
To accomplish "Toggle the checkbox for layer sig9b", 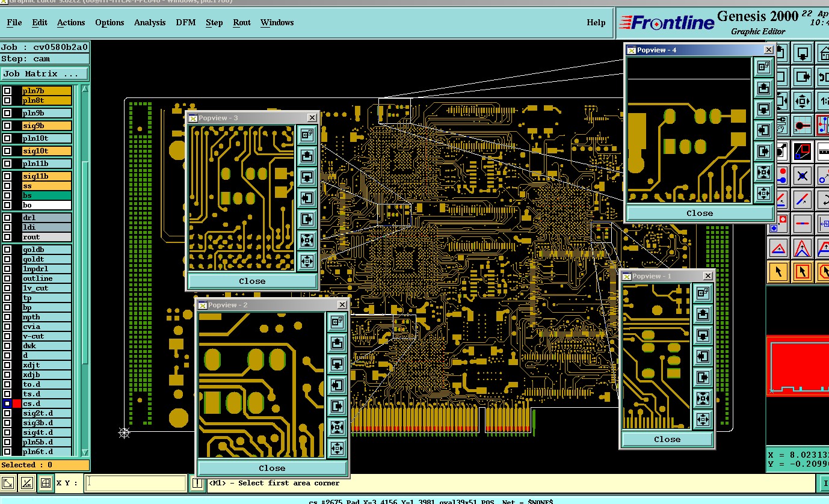I will [x=7, y=126].
